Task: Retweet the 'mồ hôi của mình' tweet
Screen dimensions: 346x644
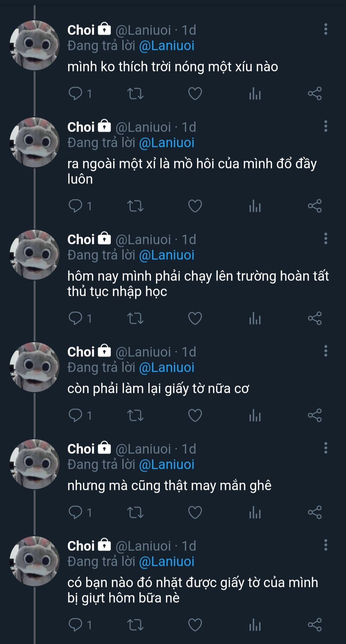Action: coord(135,206)
